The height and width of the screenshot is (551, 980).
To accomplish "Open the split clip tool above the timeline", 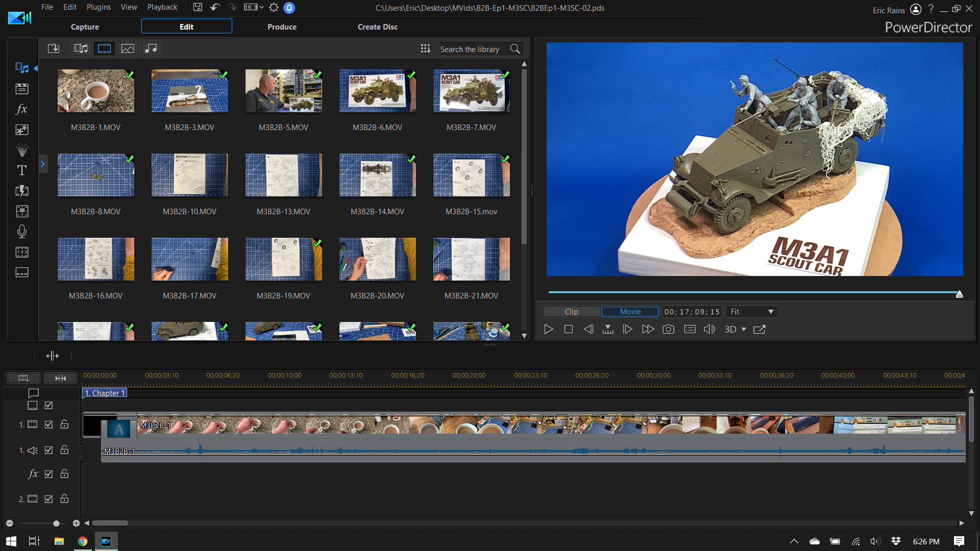I will 52,356.
